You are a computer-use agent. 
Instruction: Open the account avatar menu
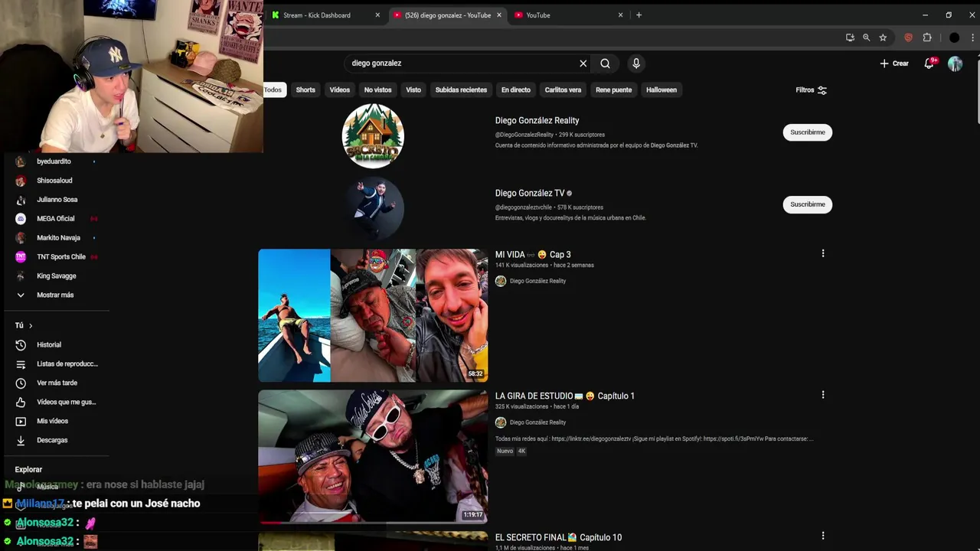click(x=955, y=64)
